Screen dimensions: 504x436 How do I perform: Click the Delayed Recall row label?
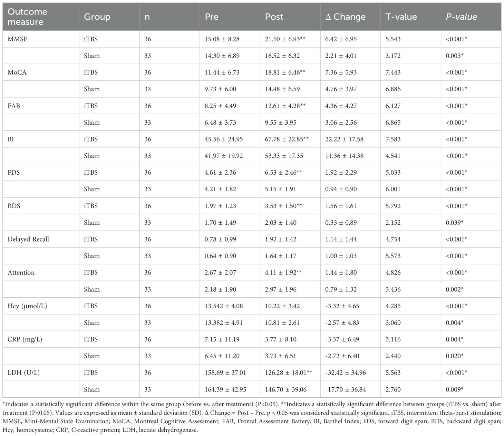pos(28,239)
